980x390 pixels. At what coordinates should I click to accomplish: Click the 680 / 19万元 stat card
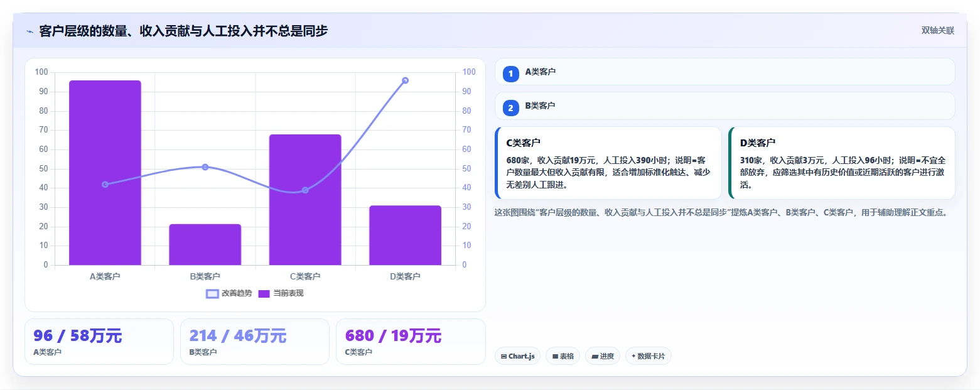(x=411, y=342)
